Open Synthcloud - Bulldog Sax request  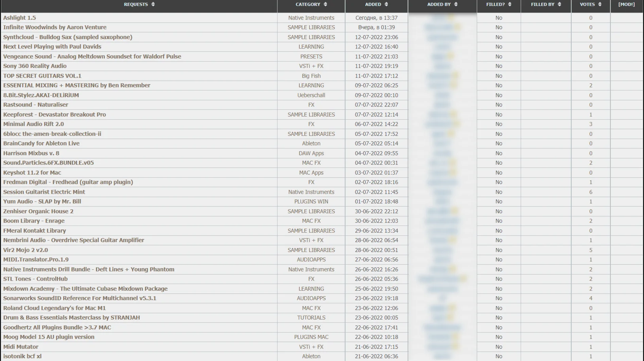click(x=68, y=37)
